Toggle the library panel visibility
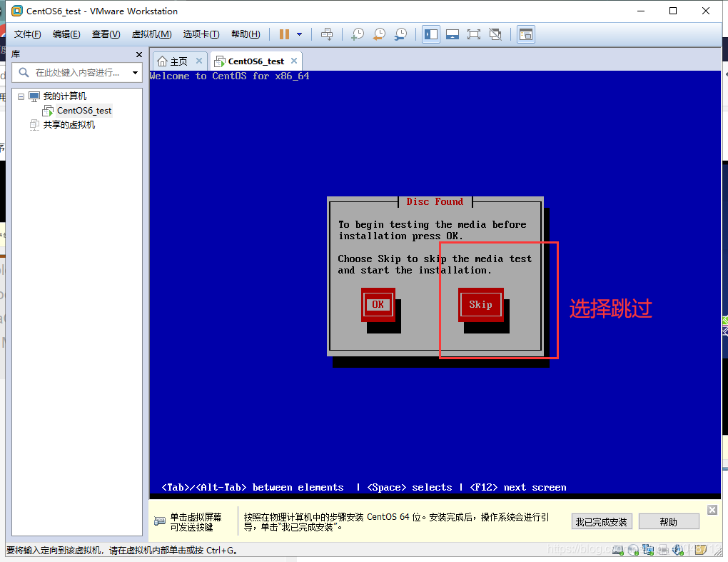 point(431,34)
